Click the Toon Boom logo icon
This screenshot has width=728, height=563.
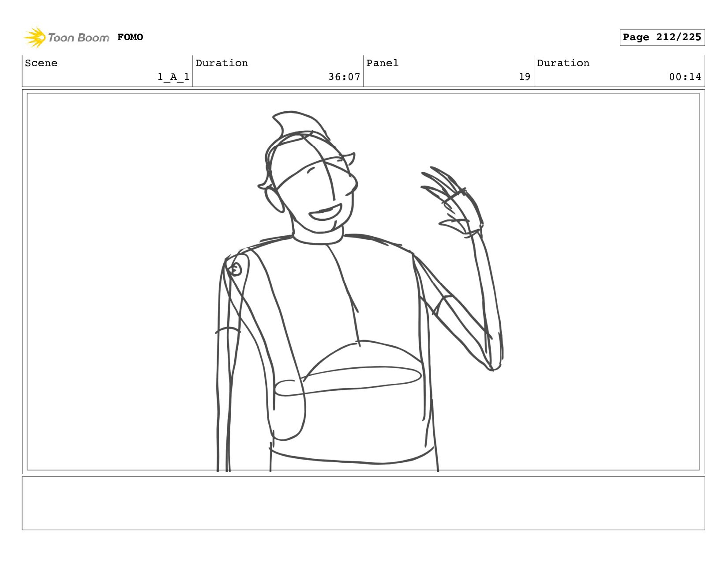pyautogui.click(x=35, y=37)
